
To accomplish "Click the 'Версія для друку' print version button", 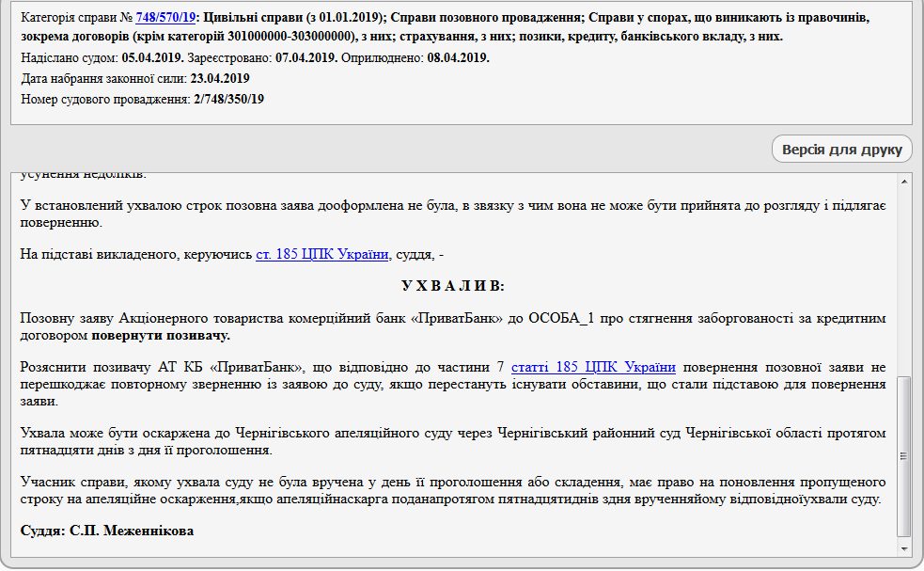I will (x=841, y=150).
